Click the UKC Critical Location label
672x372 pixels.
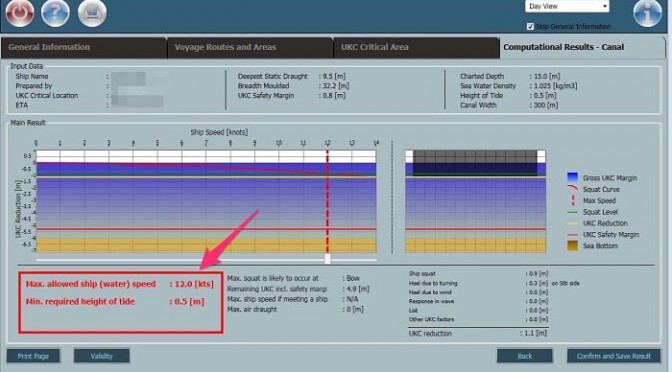pyautogui.click(x=47, y=96)
